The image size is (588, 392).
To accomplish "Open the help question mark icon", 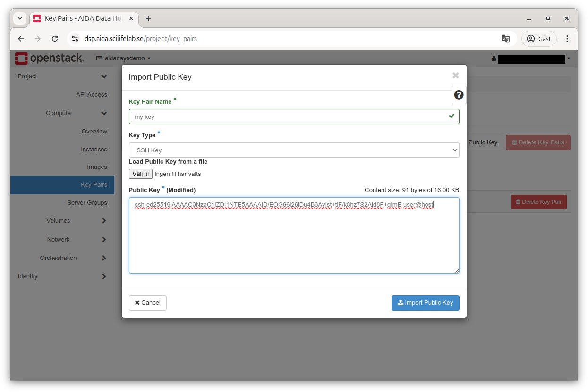I will pos(459,95).
